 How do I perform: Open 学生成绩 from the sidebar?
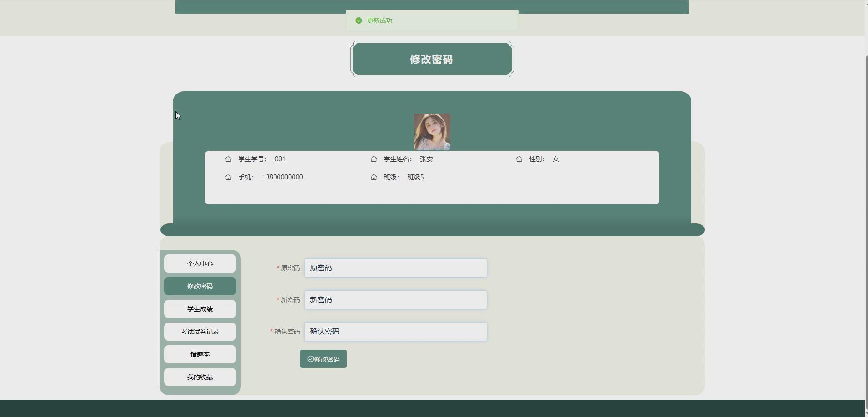(x=200, y=308)
